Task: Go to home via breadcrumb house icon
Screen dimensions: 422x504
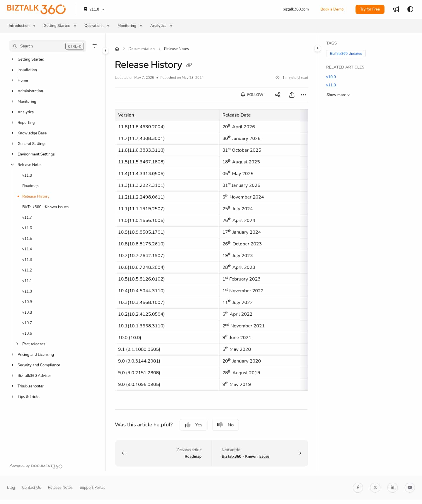Action: tap(117, 49)
